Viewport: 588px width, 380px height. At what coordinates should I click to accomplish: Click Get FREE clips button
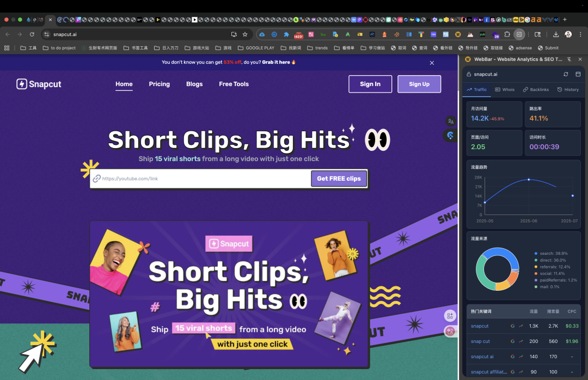point(339,179)
